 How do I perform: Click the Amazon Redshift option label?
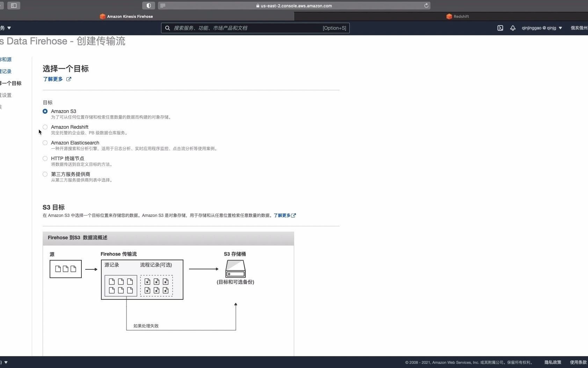(x=70, y=127)
